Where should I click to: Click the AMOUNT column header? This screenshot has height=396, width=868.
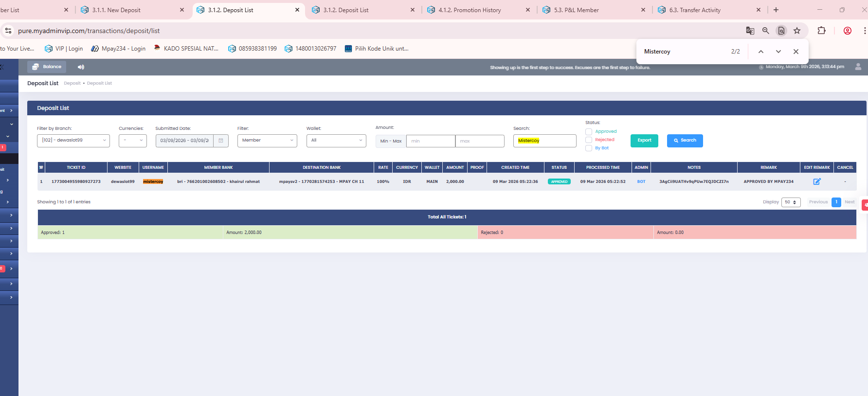[455, 167]
